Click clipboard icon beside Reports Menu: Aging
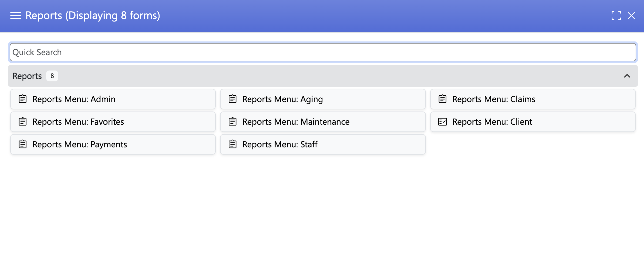This screenshot has width=644, height=278. click(x=232, y=99)
